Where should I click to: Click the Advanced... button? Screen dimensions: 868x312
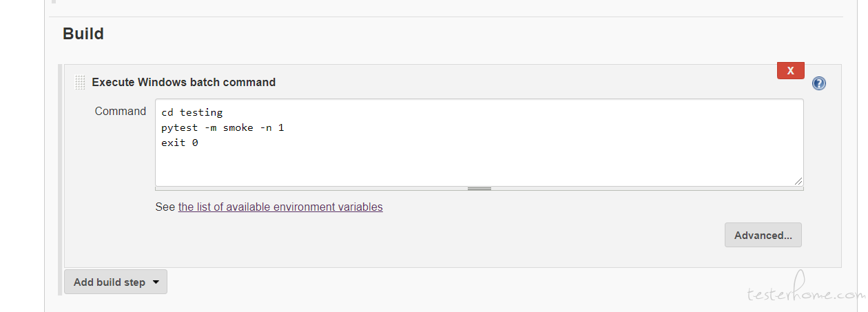pos(763,235)
